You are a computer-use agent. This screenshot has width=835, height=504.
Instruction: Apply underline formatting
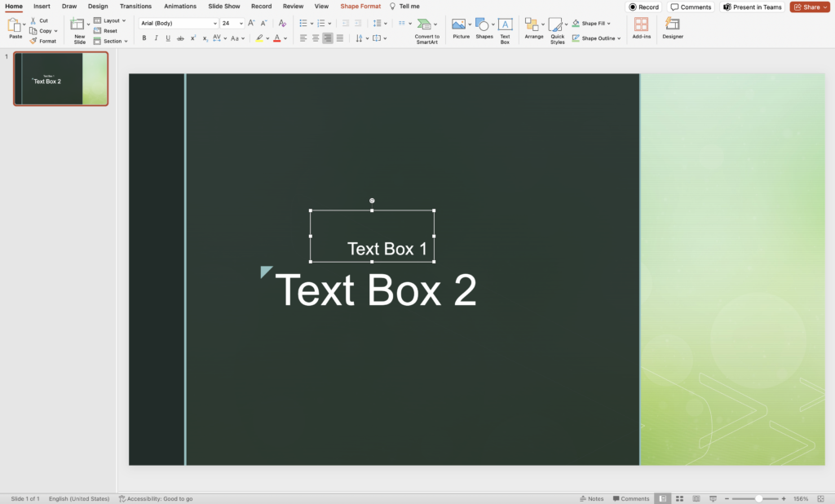click(167, 38)
